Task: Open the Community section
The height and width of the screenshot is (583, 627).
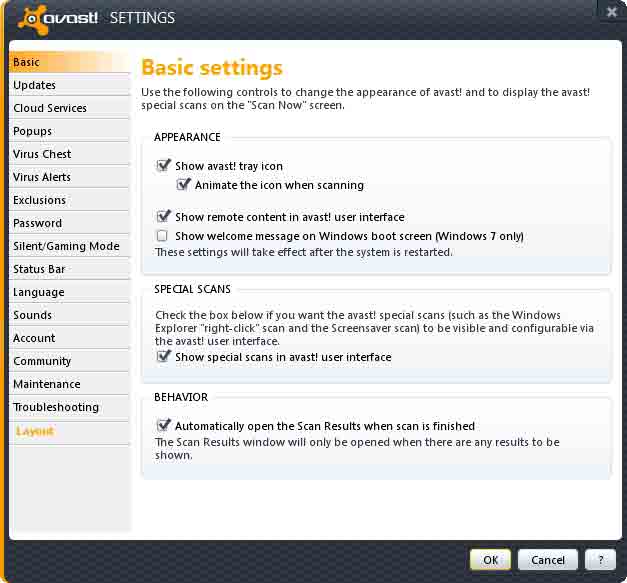Action: click(x=69, y=361)
